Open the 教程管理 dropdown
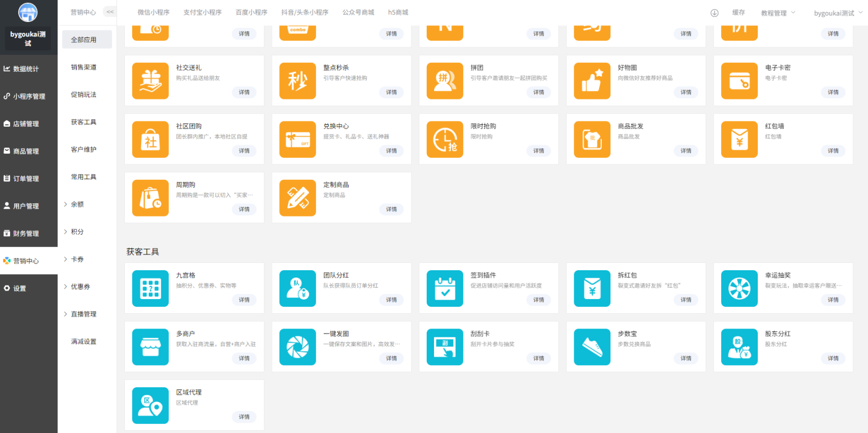The height and width of the screenshot is (433, 868). pos(778,12)
